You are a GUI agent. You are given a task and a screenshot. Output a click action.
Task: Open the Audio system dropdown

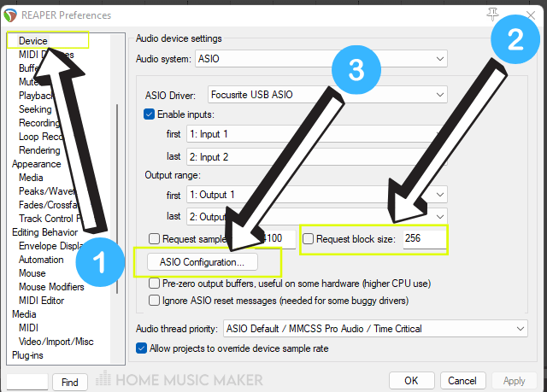321,59
